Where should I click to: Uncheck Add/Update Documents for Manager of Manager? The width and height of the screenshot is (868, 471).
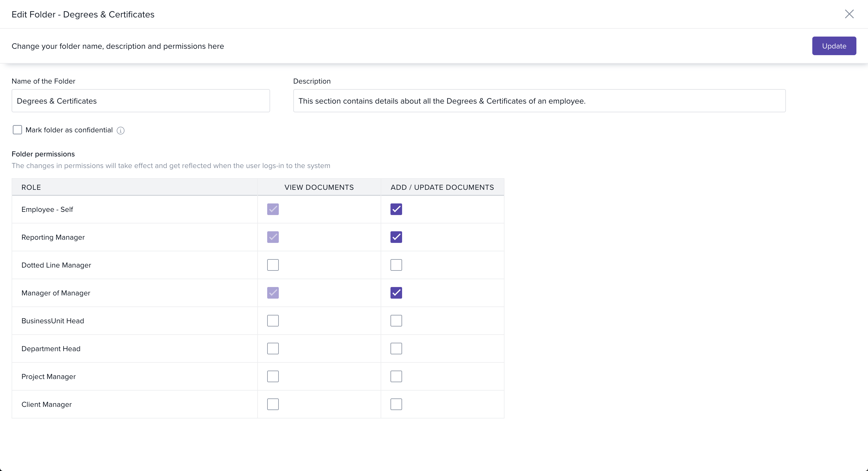396,293
